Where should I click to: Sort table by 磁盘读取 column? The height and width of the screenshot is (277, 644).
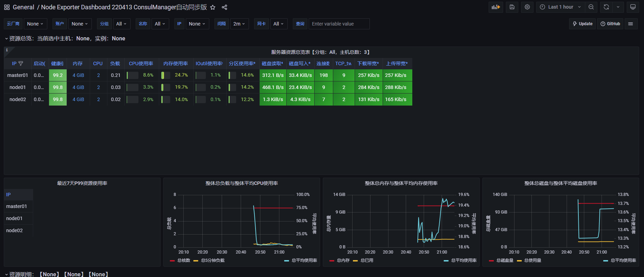coord(272,63)
